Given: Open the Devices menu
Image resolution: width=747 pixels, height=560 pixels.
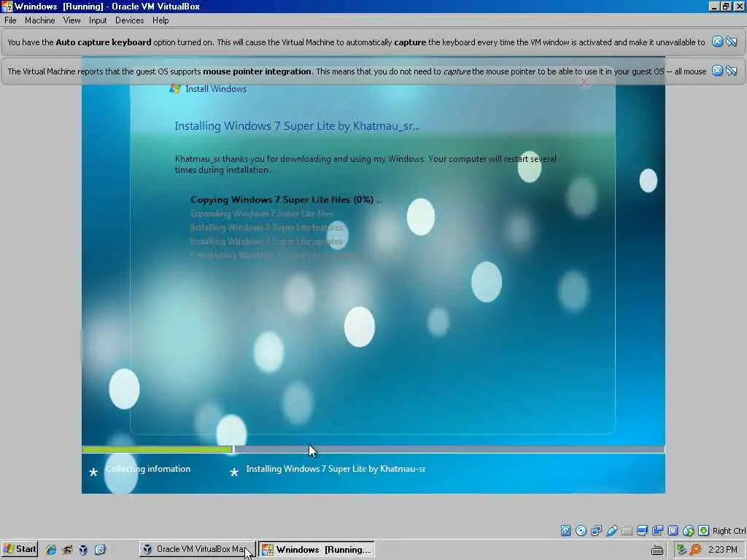Looking at the screenshot, I should (129, 20).
